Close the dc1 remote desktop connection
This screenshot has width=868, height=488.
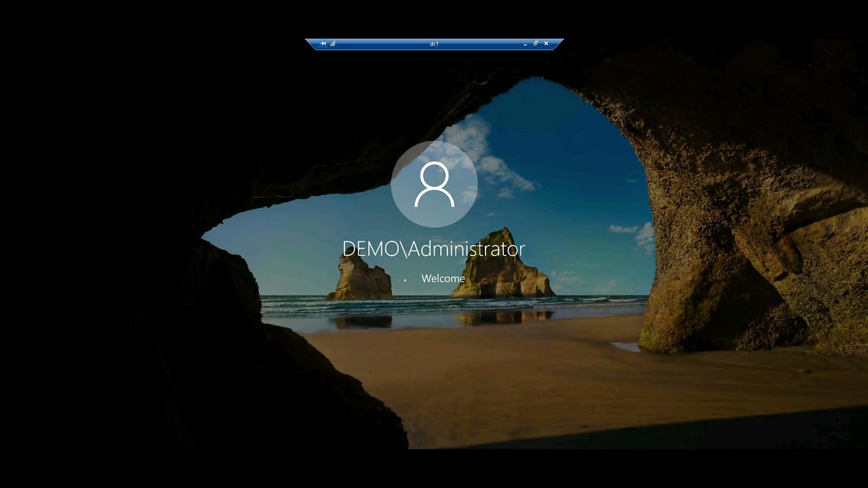pos(546,43)
